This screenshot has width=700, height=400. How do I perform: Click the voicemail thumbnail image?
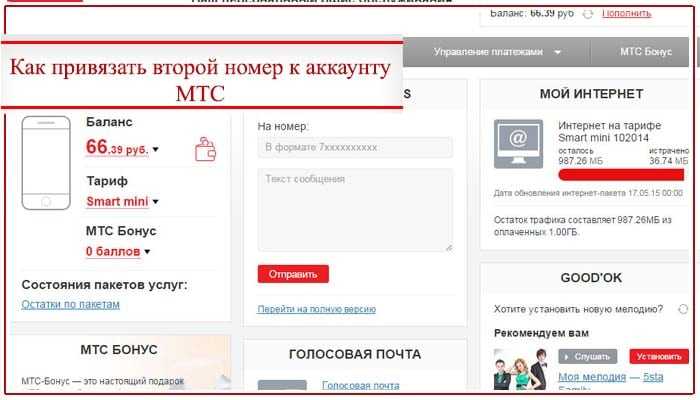(282, 386)
